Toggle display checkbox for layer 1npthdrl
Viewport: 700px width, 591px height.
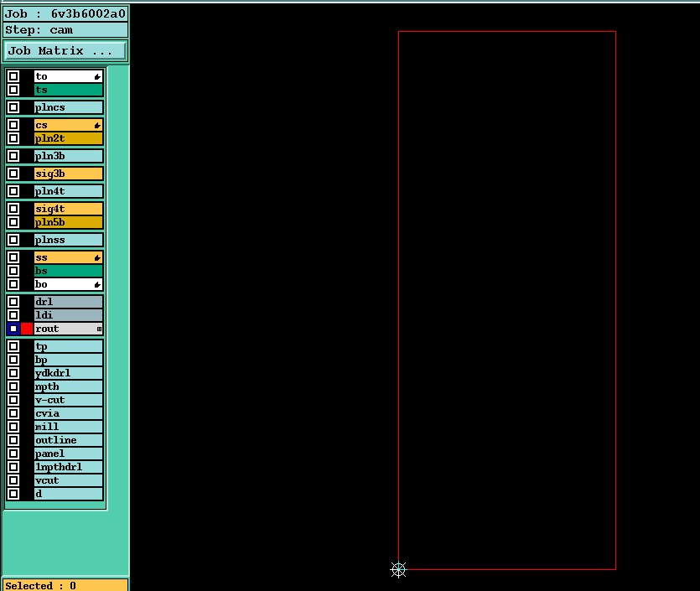(13, 467)
